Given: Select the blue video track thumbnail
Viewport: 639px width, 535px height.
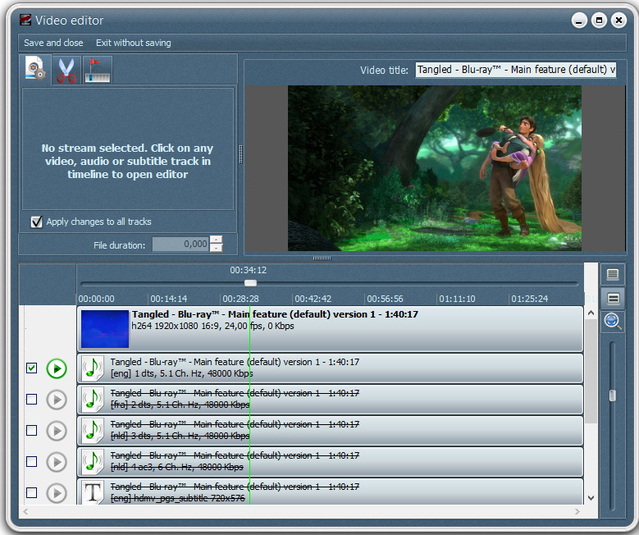Looking at the screenshot, I should pos(105,329).
